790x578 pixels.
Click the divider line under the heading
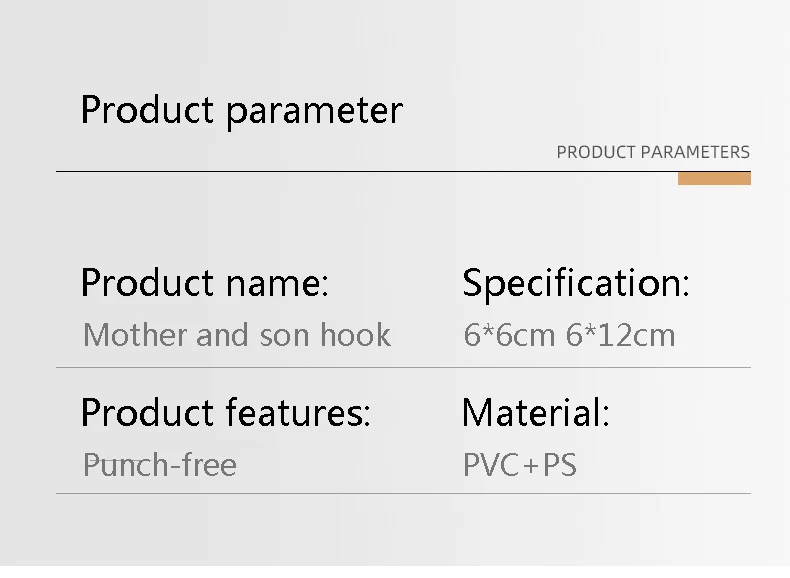pyautogui.click(x=360, y=172)
